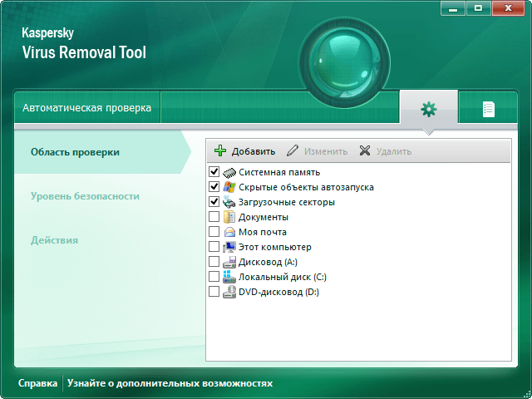Open the settings gear tab

click(x=429, y=109)
